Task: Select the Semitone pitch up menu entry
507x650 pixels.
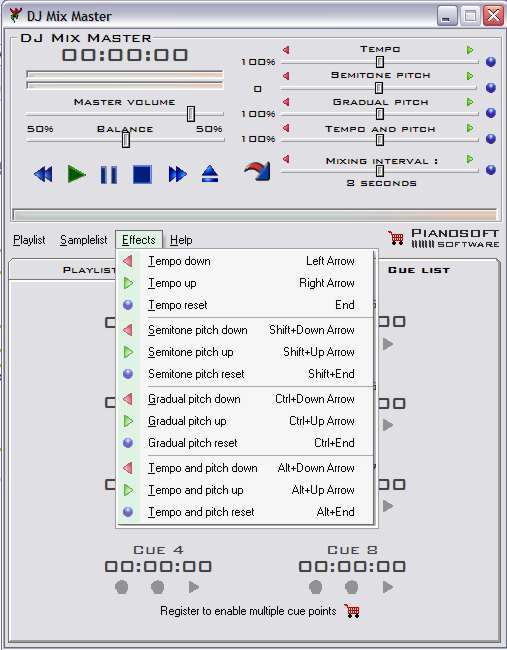Action: [x=247, y=352]
